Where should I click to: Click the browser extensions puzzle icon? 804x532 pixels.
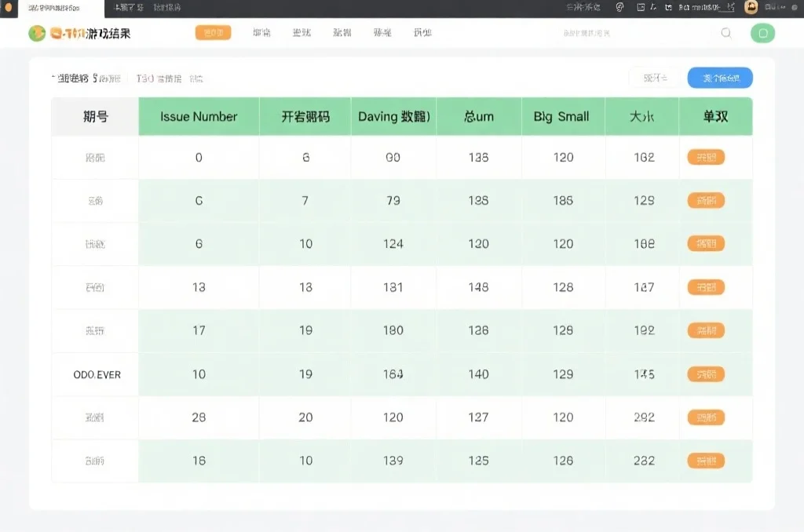click(619, 7)
